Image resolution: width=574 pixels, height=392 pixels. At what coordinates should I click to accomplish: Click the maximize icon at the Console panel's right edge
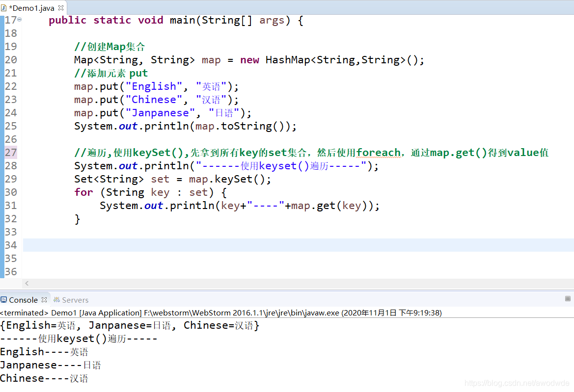click(568, 299)
